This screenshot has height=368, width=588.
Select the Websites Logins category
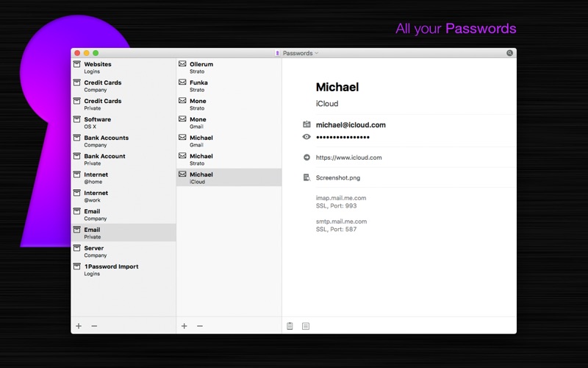point(123,67)
